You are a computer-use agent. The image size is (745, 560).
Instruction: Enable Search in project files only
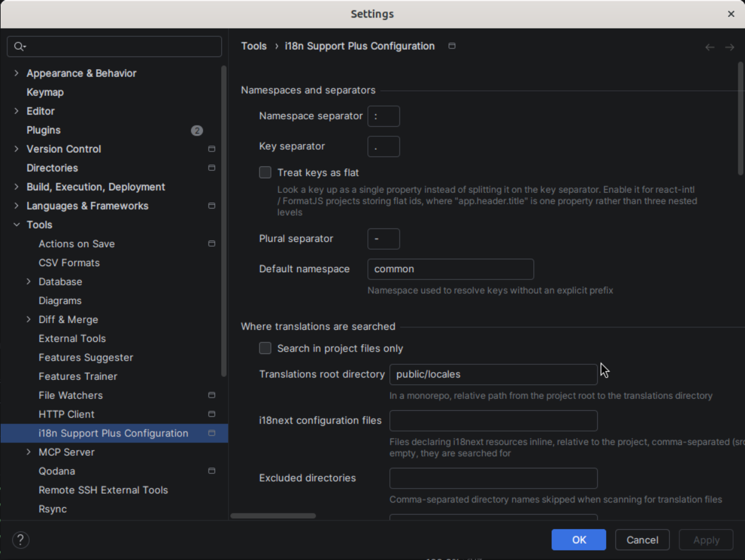(265, 348)
